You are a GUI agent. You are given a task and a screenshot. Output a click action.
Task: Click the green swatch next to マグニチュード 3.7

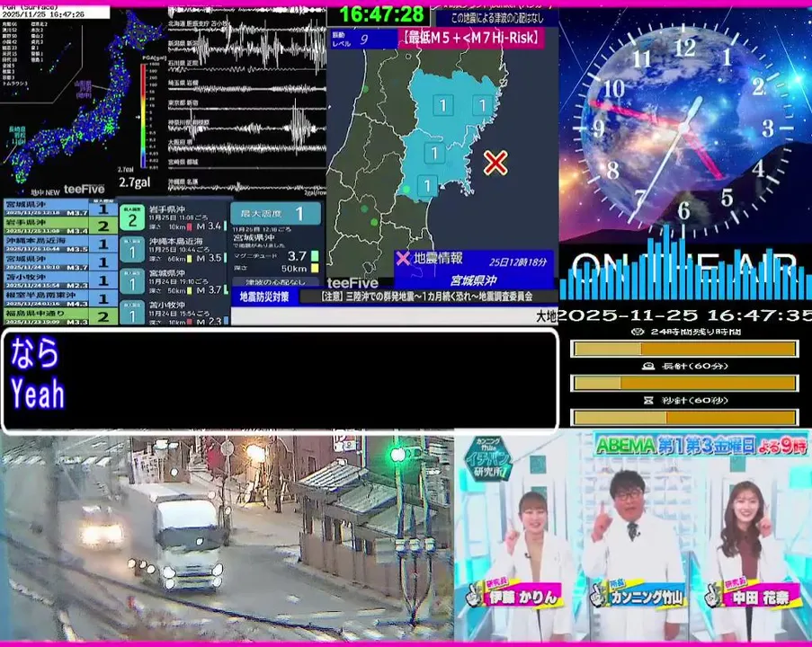click(x=315, y=256)
